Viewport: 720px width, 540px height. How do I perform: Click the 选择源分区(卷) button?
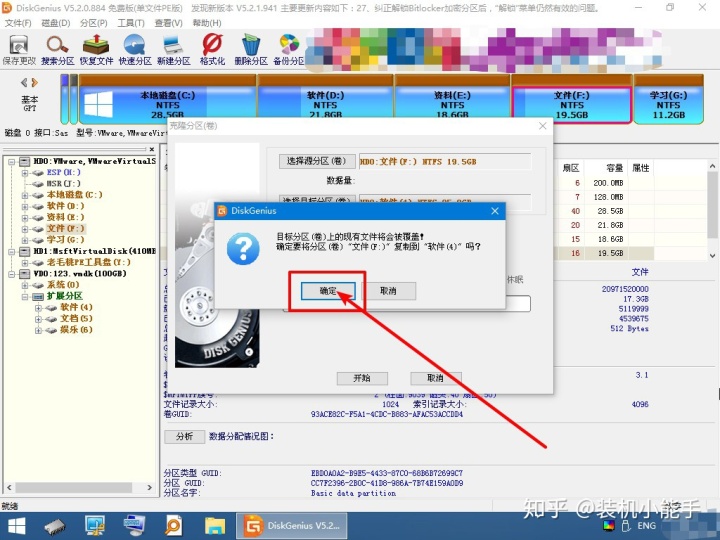[317, 161]
